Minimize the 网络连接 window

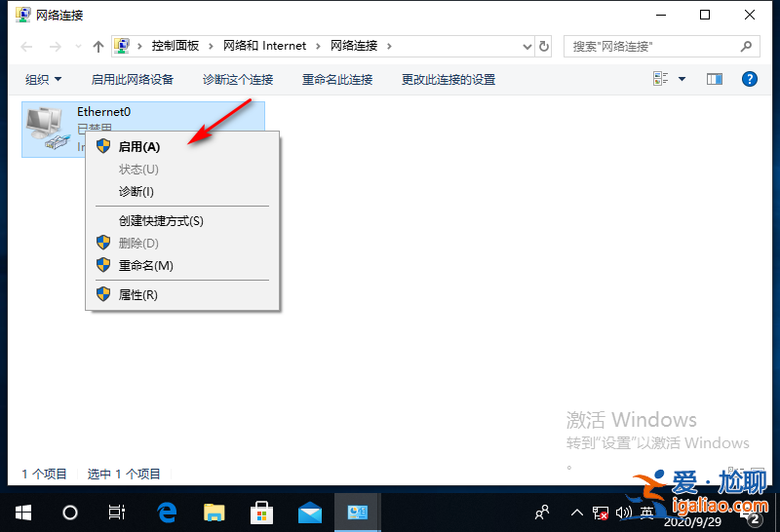661,15
